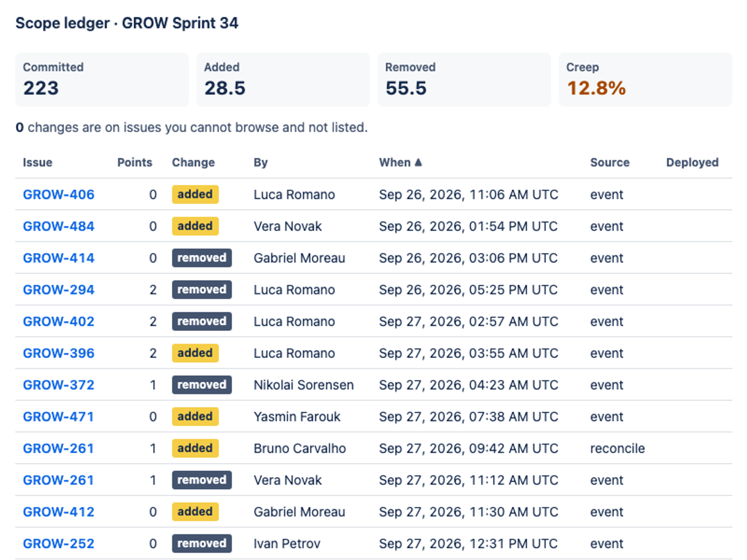Click the added badge in GROW-406 row
The width and height of the screenshot is (747, 560).
click(195, 195)
